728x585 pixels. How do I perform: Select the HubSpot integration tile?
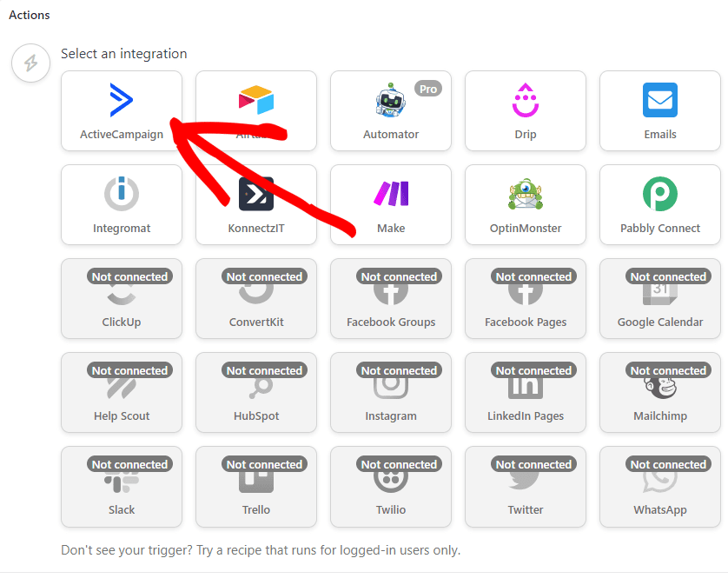point(256,392)
